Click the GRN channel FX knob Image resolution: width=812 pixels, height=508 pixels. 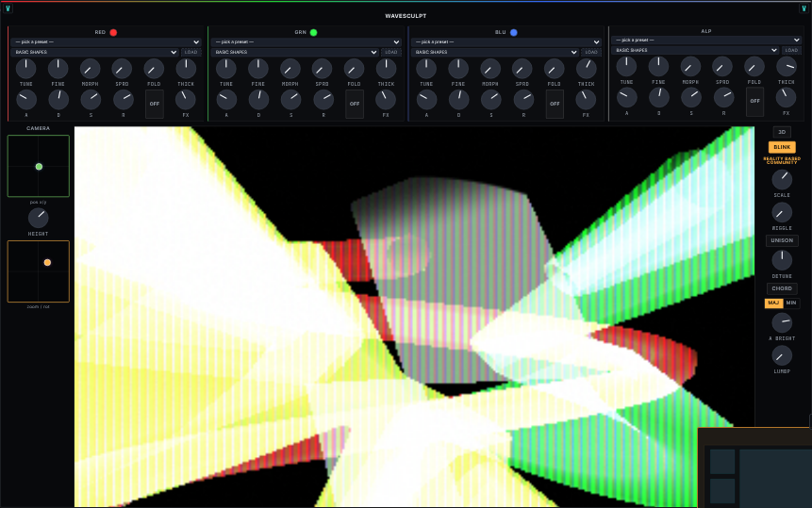point(386,100)
